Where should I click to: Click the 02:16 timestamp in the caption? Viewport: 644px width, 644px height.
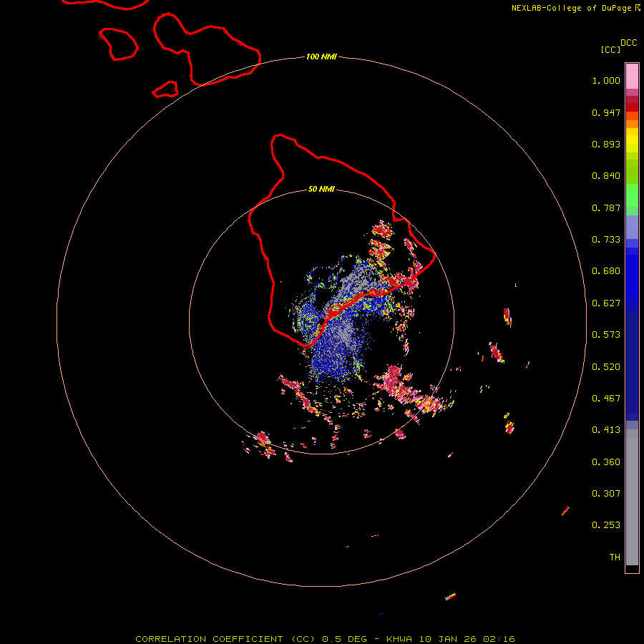[499, 639]
